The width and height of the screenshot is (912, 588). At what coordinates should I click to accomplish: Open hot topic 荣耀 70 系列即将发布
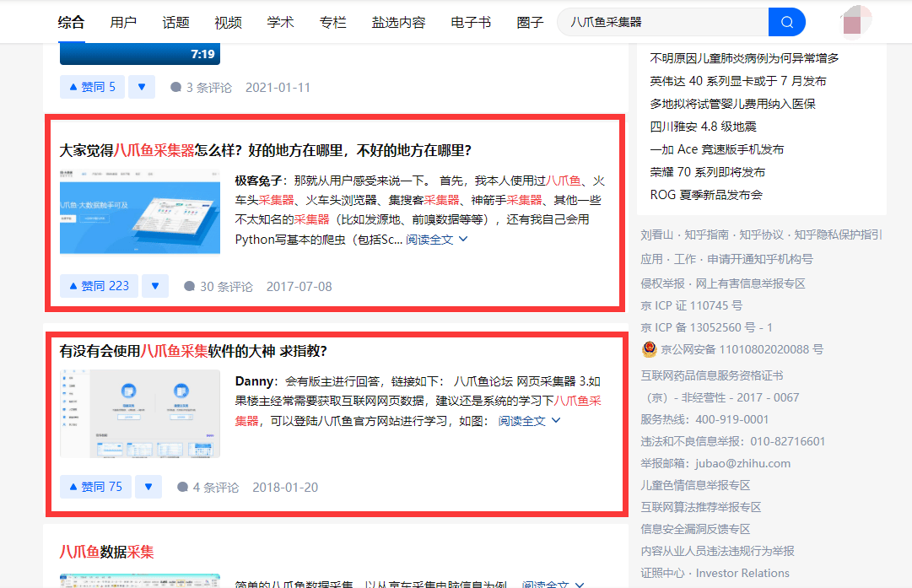pos(707,171)
